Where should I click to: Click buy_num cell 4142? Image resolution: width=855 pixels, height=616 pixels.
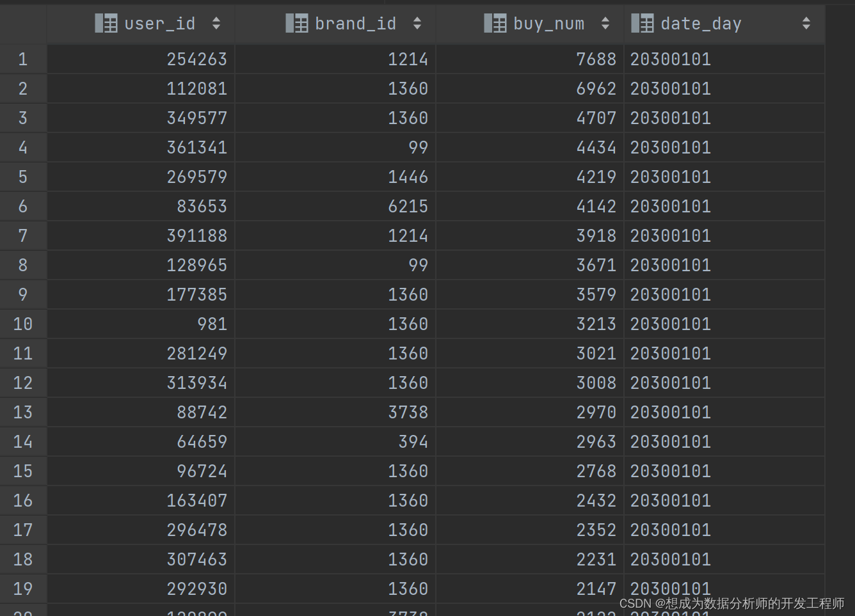(x=530, y=207)
